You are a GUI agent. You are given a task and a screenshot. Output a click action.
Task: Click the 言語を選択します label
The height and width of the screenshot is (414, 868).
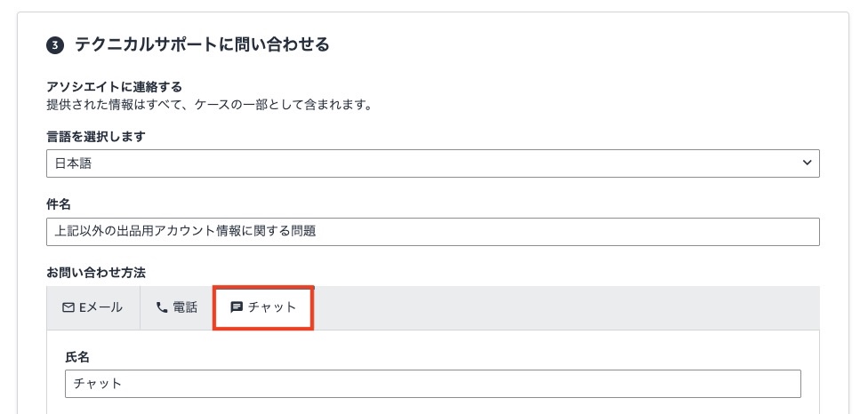click(96, 137)
